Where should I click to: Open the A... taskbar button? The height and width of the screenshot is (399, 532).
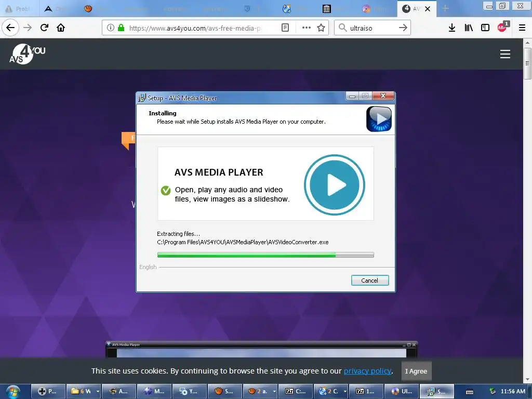click(119, 392)
